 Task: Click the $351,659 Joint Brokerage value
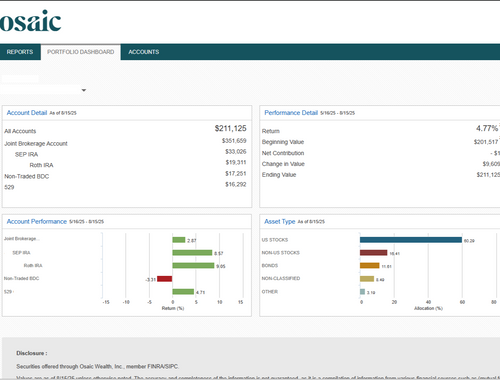(234, 141)
